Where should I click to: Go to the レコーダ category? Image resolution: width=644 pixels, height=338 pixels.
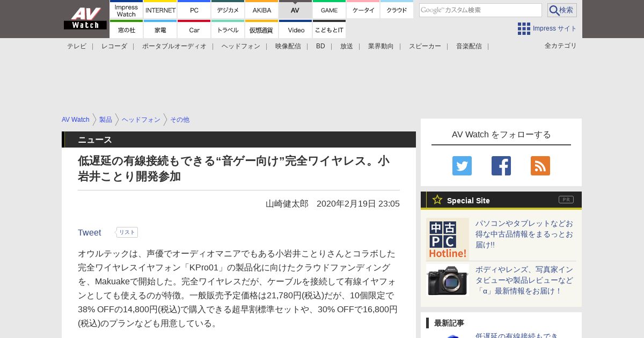point(114,46)
